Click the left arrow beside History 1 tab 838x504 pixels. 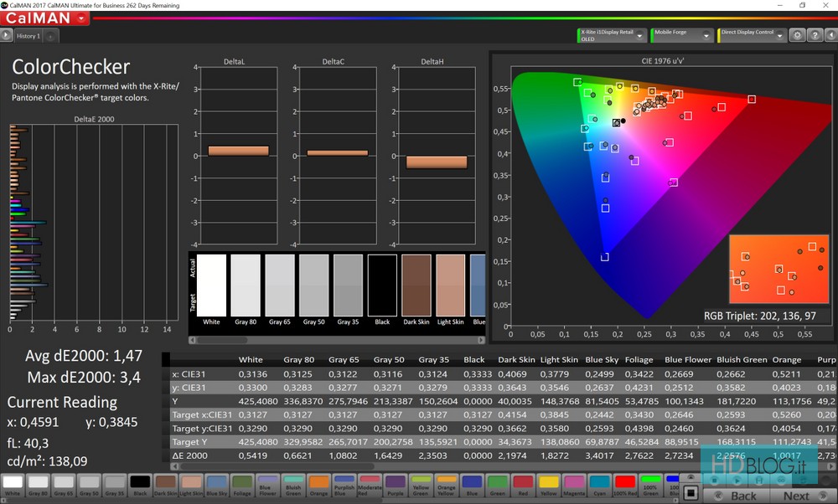pyautogui.click(x=7, y=36)
